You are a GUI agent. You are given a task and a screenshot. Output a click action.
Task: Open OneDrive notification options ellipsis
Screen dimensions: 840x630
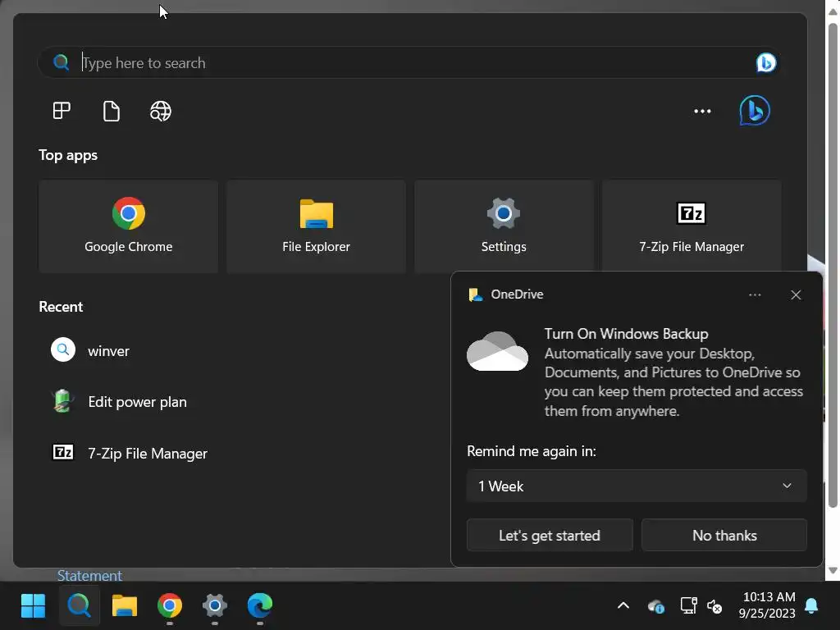(755, 294)
